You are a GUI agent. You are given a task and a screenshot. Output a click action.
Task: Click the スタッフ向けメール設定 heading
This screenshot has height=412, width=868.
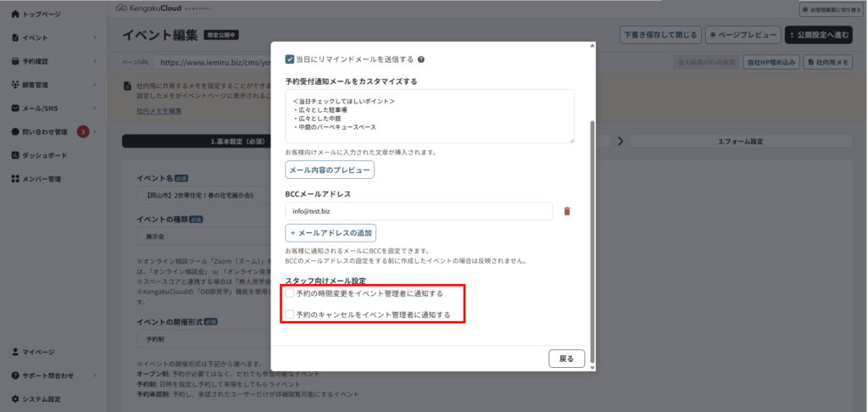point(325,281)
